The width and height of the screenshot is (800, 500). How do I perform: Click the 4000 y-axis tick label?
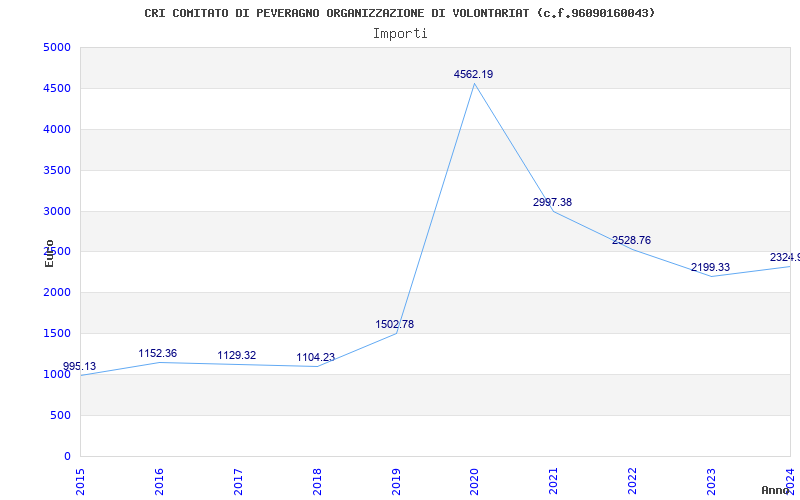pyautogui.click(x=57, y=129)
